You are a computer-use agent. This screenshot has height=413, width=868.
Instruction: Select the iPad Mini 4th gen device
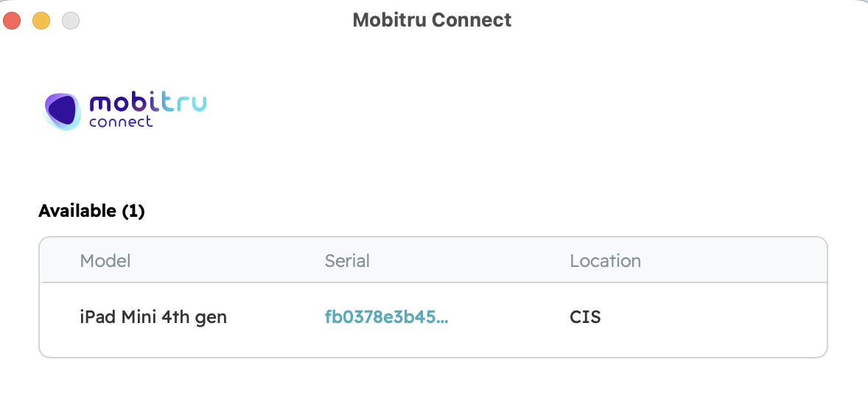point(153,317)
